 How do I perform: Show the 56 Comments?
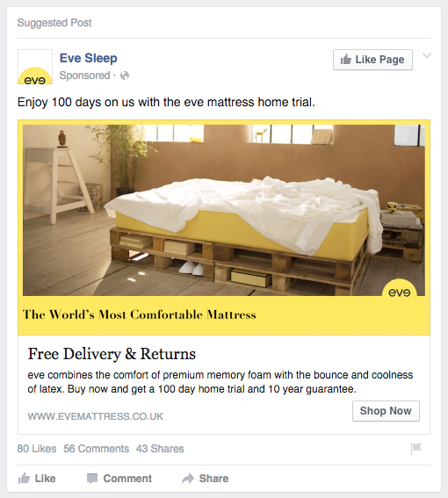point(97,449)
